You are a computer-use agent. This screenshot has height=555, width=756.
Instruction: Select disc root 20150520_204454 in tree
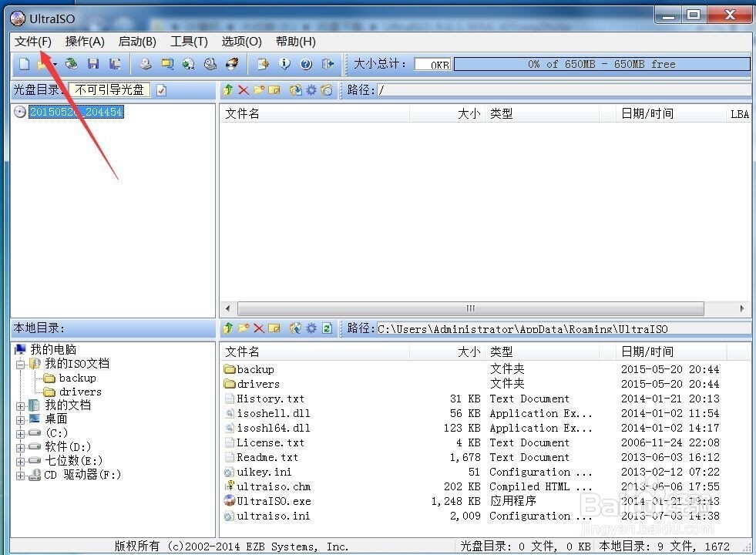coord(76,112)
